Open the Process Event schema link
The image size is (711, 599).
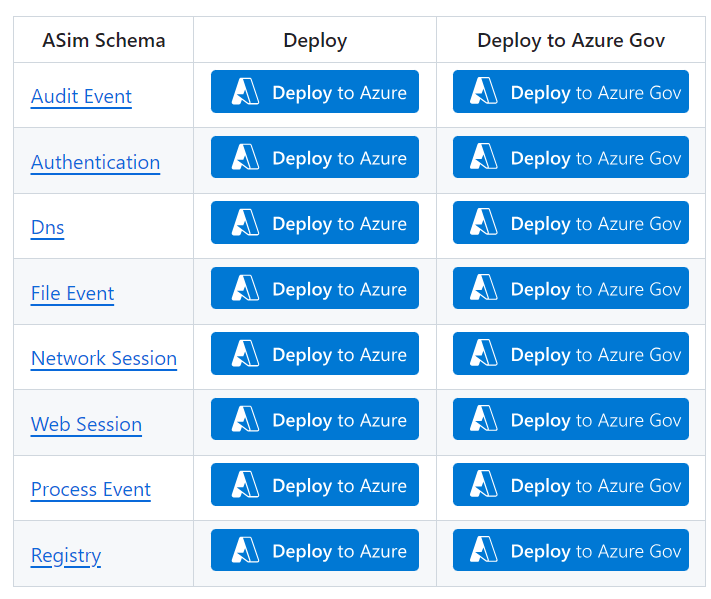(91, 489)
